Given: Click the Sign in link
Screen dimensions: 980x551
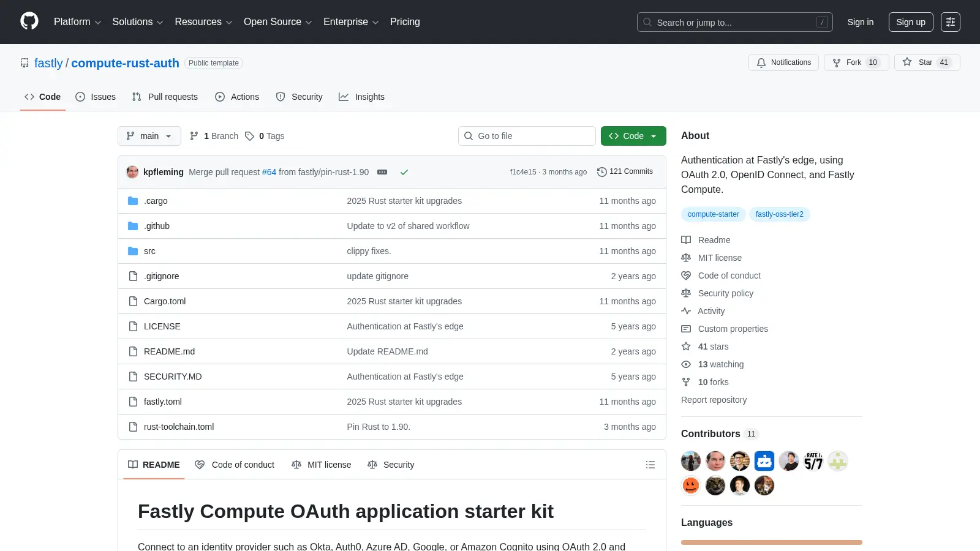Looking at the screenshot, I should pyautogui.click(x=861, y=22).
